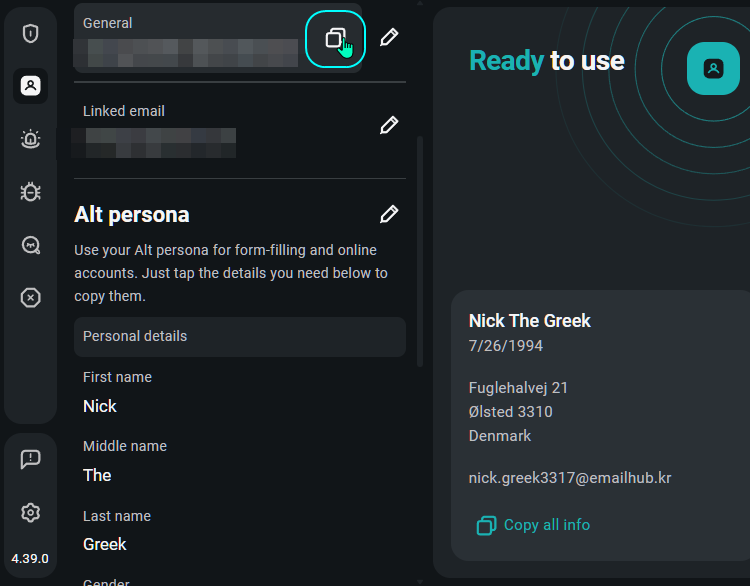Edit the Linked email with pencil icon
The width and height of the screenshot is (750, 586).
[389, 126]
